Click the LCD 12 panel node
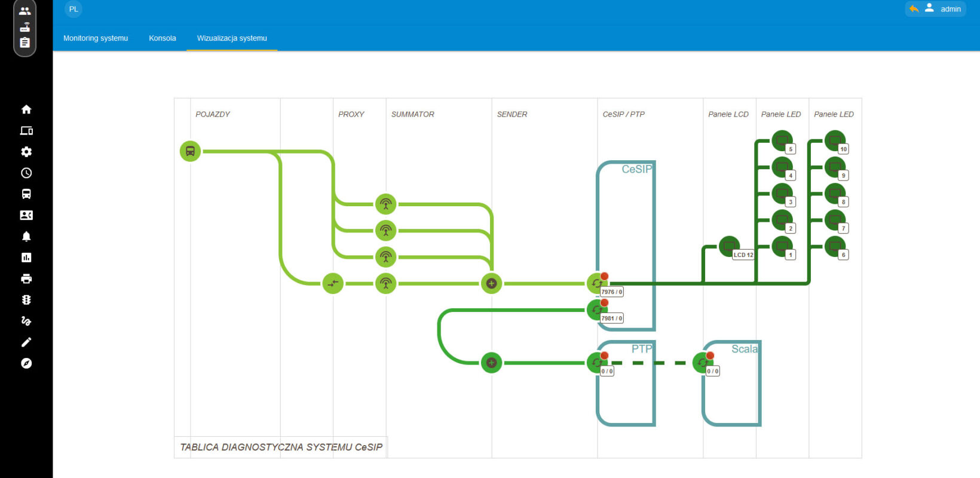The image size is (980, 478). click(729, 246)
